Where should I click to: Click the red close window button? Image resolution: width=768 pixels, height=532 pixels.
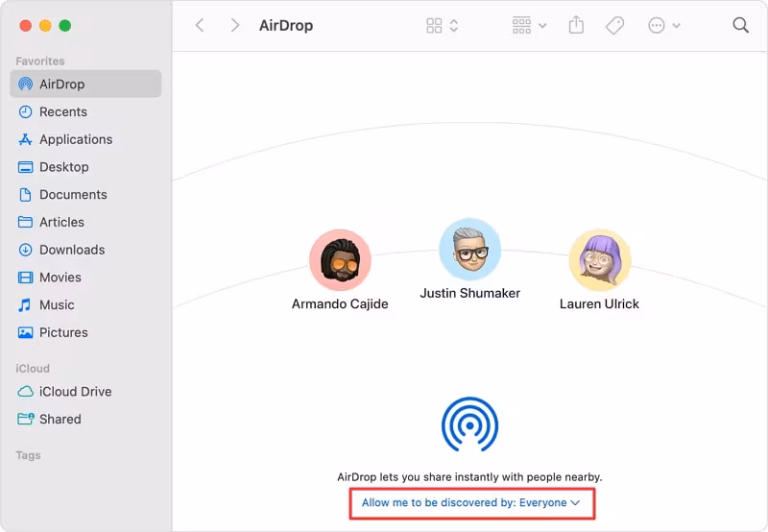tap(26, 26)
